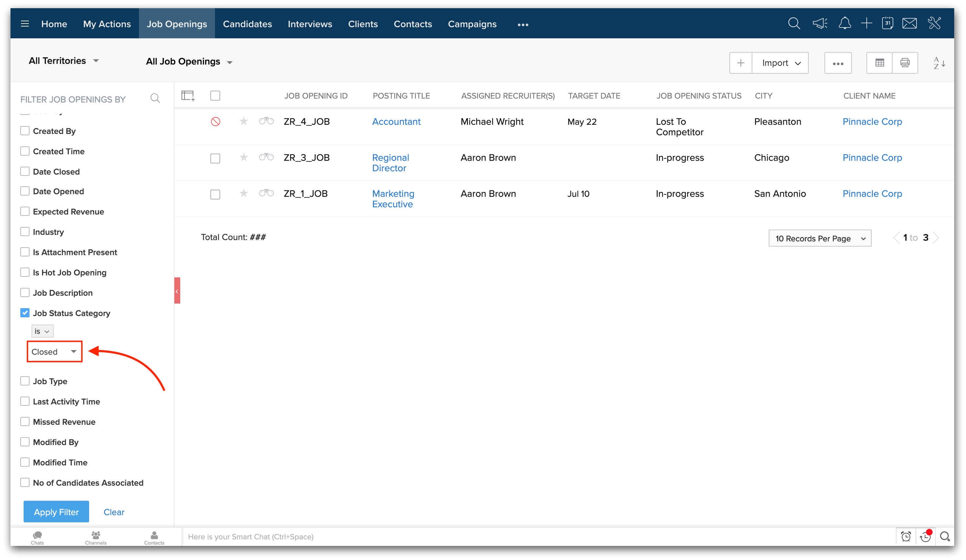Screen dimensions: 966x560
Task: Click the A-Z sort icon
Action: pyautogui.click(x=939, y=63)
